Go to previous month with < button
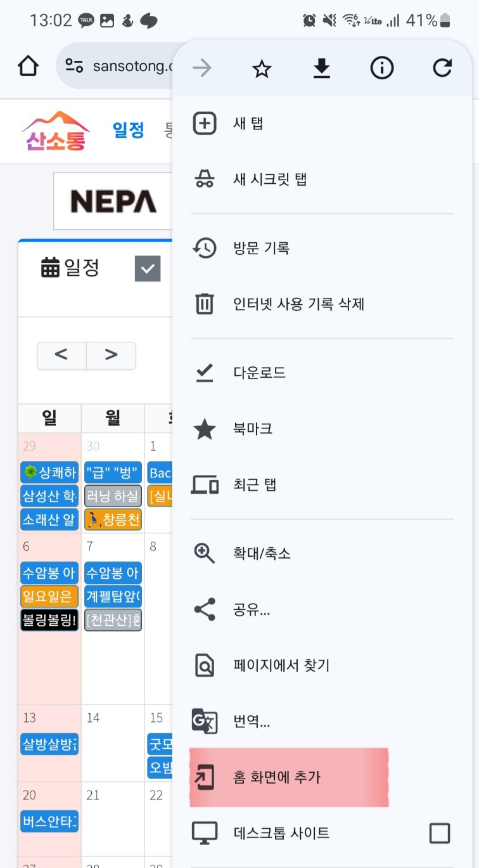 [61, 355]
